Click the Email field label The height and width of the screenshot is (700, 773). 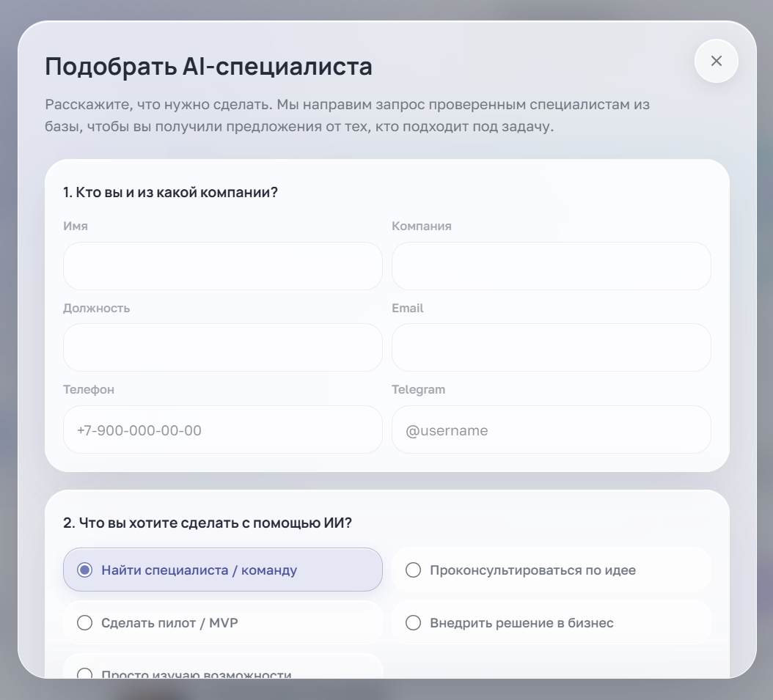pyautogui.click(x=409, y=308)
